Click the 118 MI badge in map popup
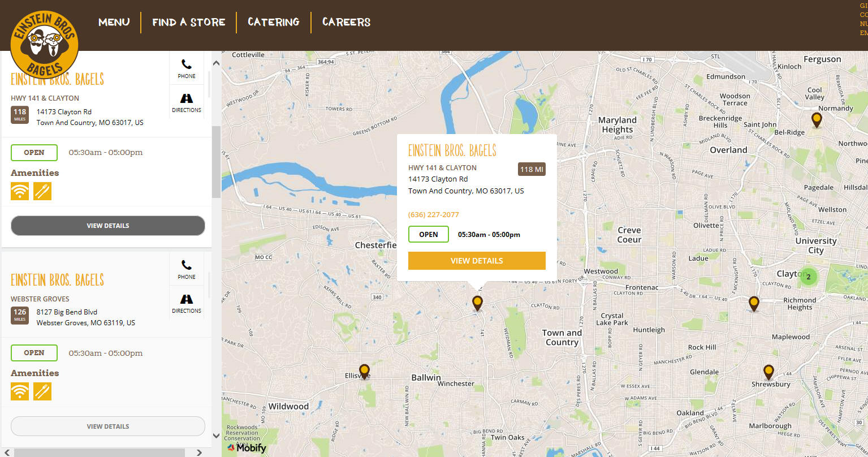The width and height of the screenshot is (868, 457). (532, 169)
